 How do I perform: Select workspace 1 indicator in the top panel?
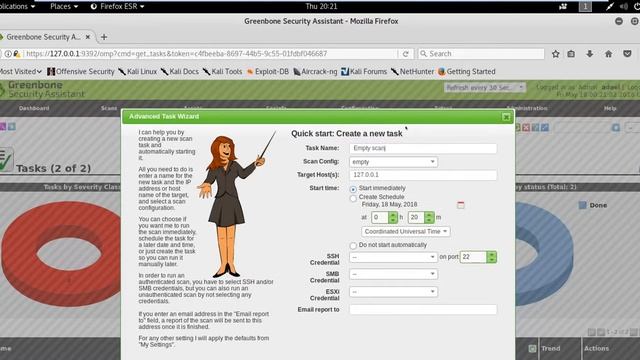click(585, 7)
